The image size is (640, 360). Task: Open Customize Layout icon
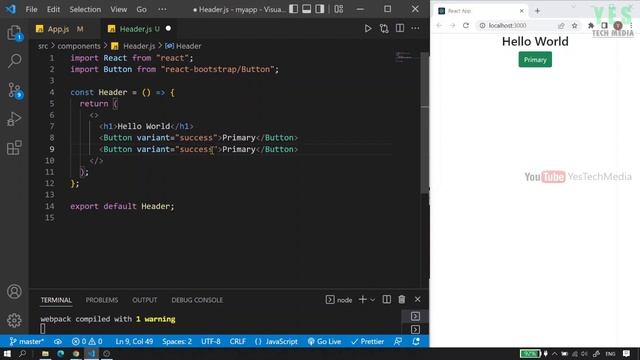click(x=339, y=9)
